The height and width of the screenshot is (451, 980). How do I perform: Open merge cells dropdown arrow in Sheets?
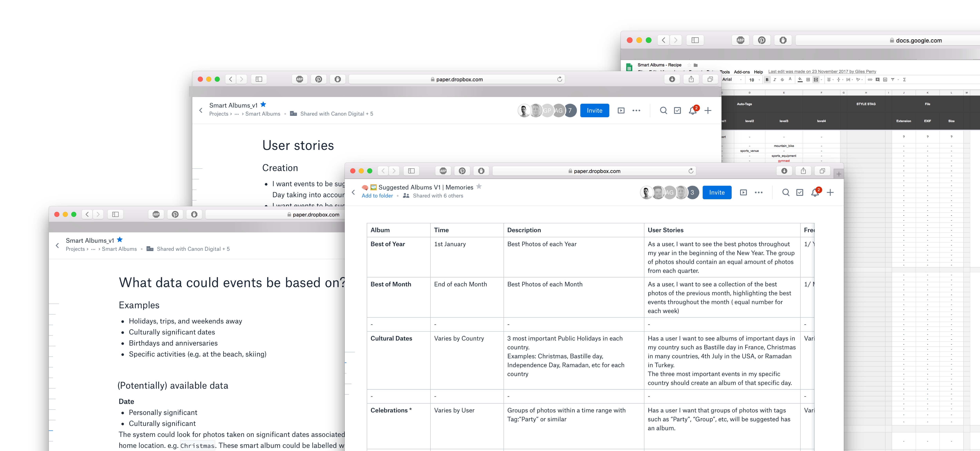821,80
